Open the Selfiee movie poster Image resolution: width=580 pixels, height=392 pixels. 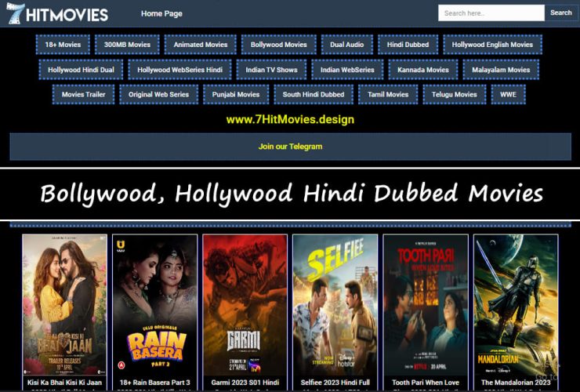pyautogui.click(x=335, y=305)
